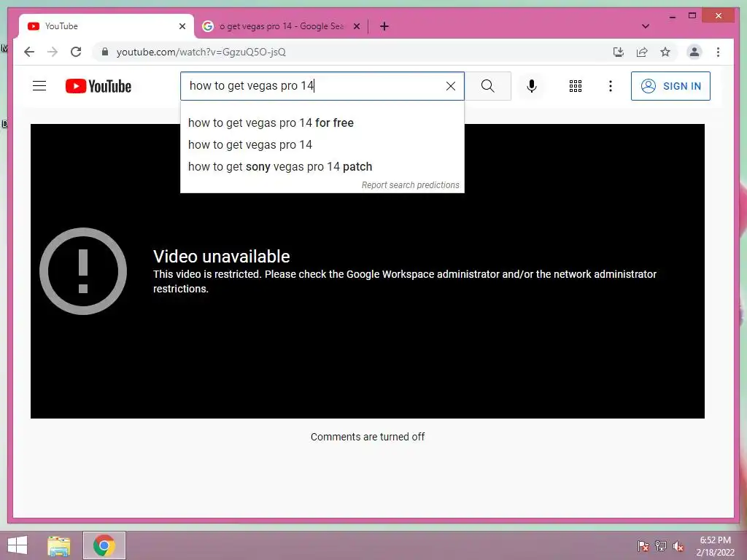Click the Chrome taskbar icon
The image size is (747, 560).
[104, 545]
